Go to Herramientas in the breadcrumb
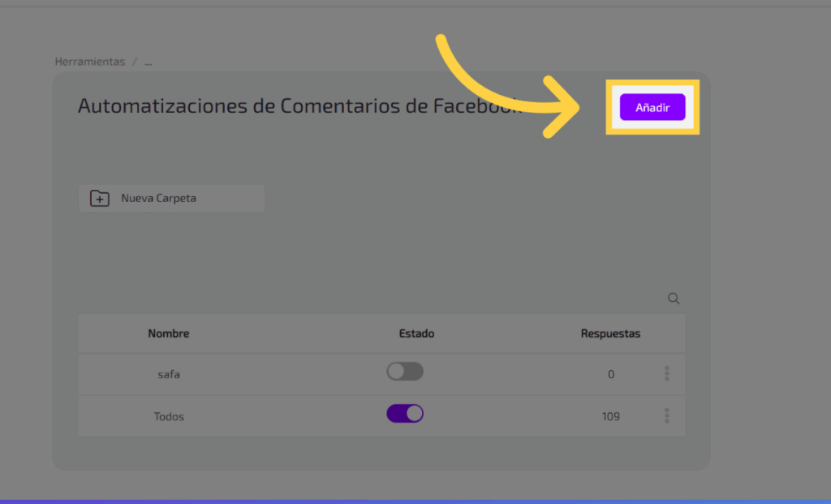 point(90,62)
